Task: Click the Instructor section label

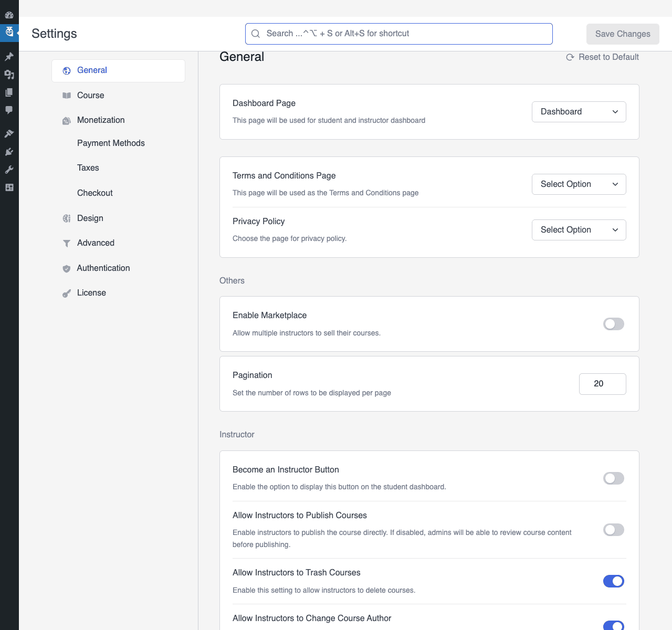Action: (x=237, y=435)
